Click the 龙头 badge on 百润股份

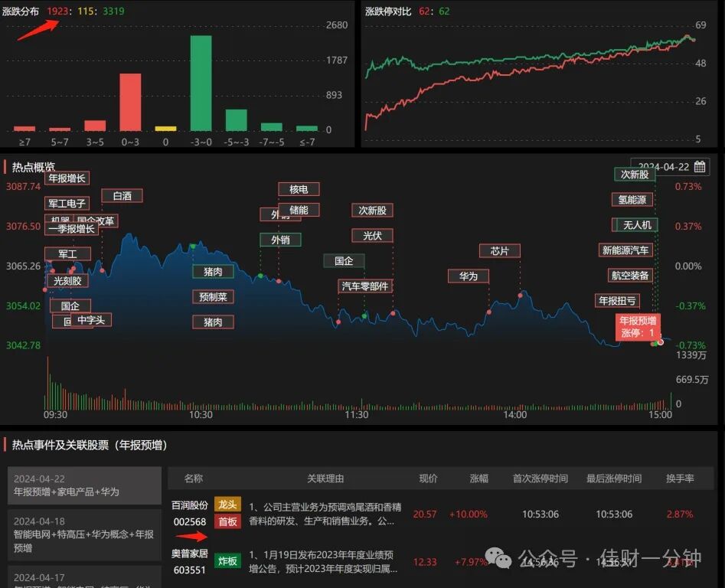tap(227, 505)
